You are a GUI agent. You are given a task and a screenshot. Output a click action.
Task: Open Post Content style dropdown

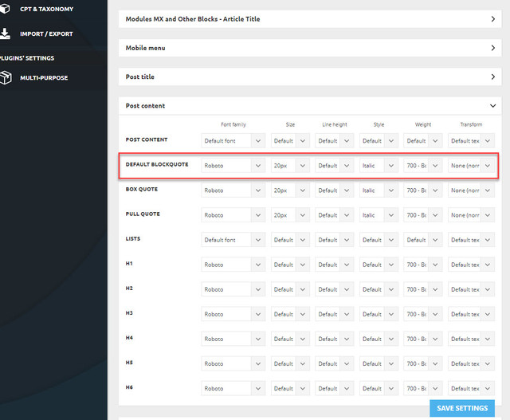coord(379,141)
